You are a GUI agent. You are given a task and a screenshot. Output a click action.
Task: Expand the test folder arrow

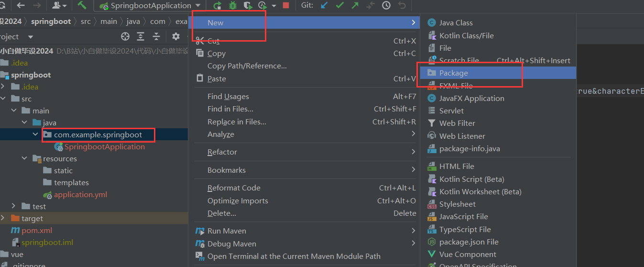(x=14, y=206)
